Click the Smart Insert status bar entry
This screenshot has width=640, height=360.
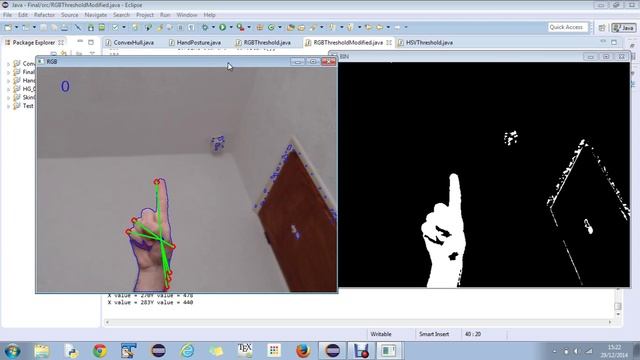click(x=434, y=334)
